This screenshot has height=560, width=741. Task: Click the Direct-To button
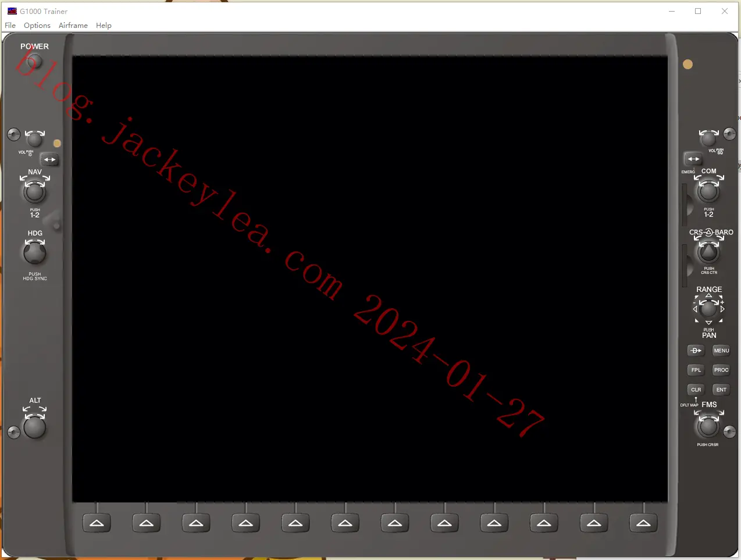[696, 351]
